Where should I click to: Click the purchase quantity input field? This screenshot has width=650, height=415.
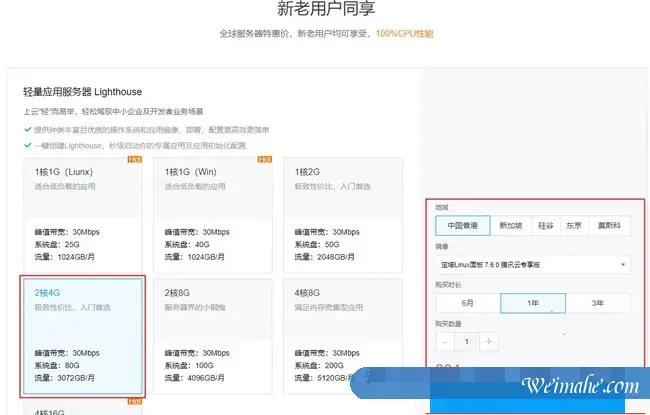point(466,342)
